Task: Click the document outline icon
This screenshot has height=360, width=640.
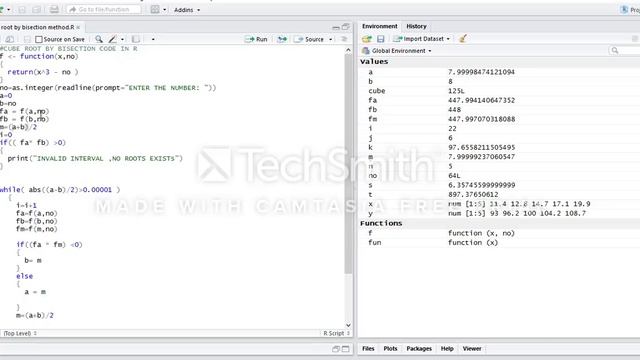Action: pyautogui.click(x=344, y=39)
